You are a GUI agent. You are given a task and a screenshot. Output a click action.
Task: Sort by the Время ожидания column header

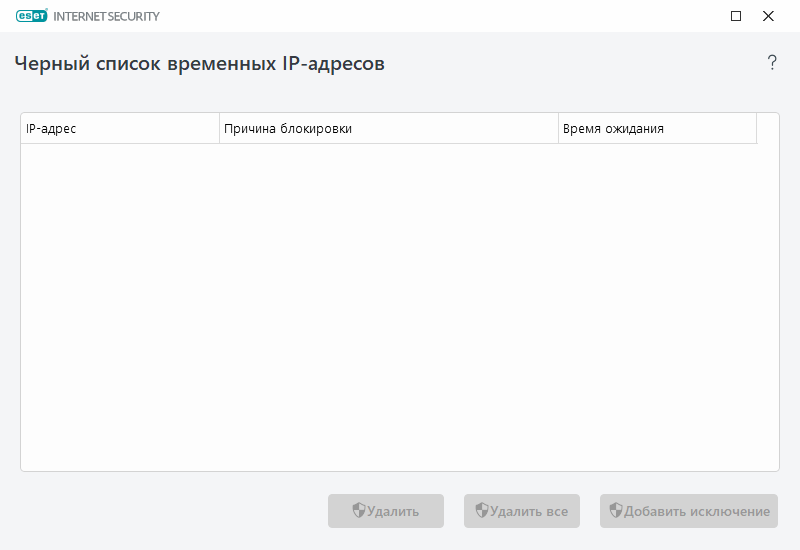click(656, 129)
